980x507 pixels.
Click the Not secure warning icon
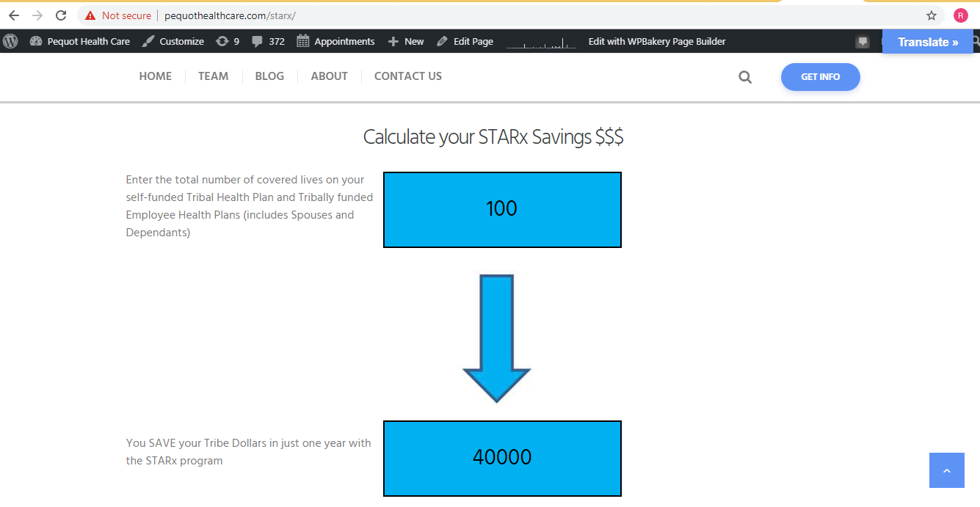point(90,15)
